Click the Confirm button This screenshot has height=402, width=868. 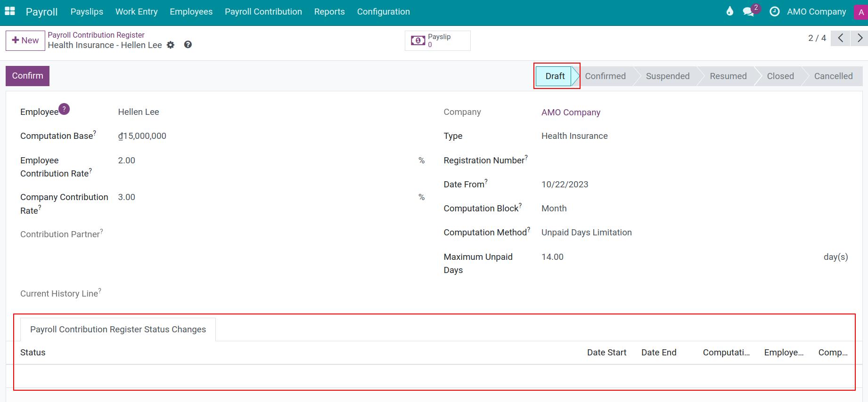[x=27, y=76]
